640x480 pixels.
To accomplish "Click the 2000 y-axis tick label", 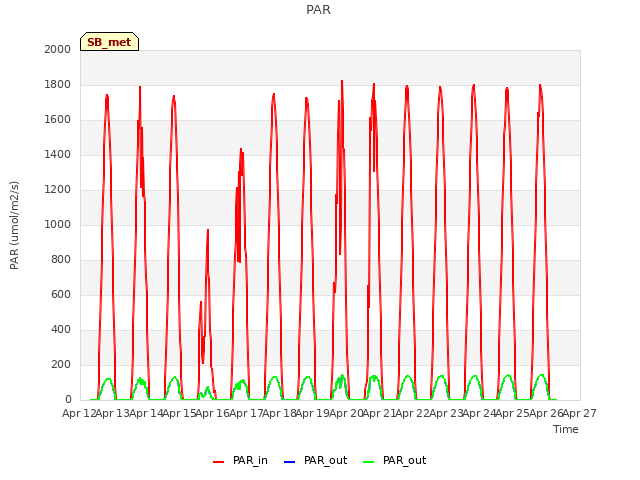I will coord(58,49).
